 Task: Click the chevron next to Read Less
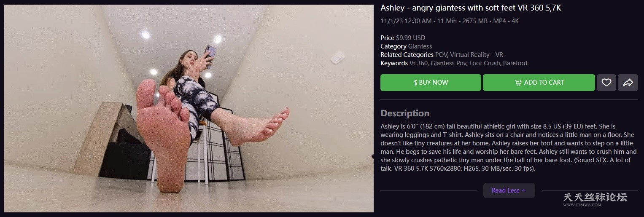[x=524, y=190]
